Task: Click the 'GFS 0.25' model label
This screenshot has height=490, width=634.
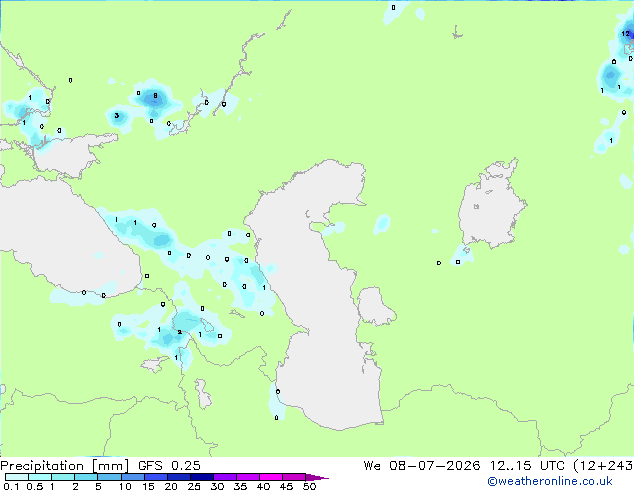Action: [x=169, y=466]
